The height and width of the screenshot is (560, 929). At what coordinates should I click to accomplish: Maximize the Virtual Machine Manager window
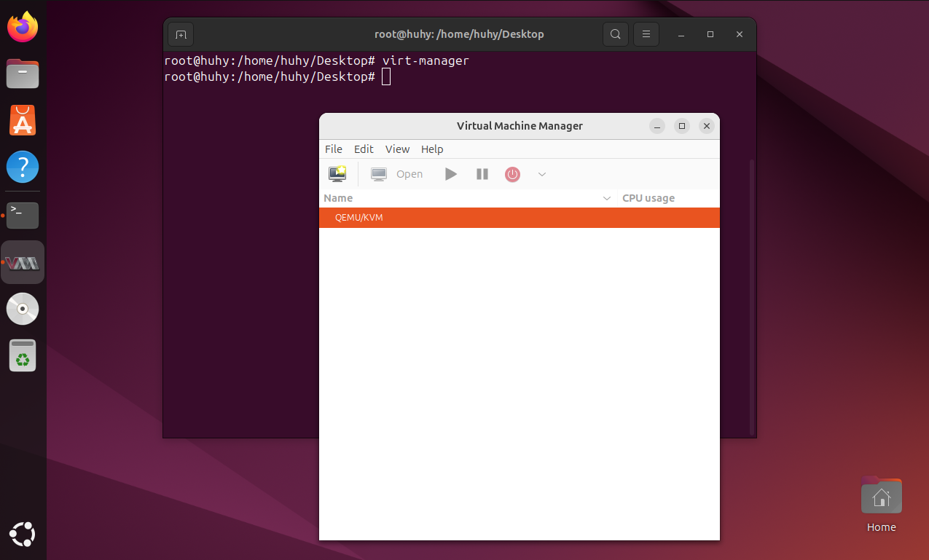pos(682,126)
